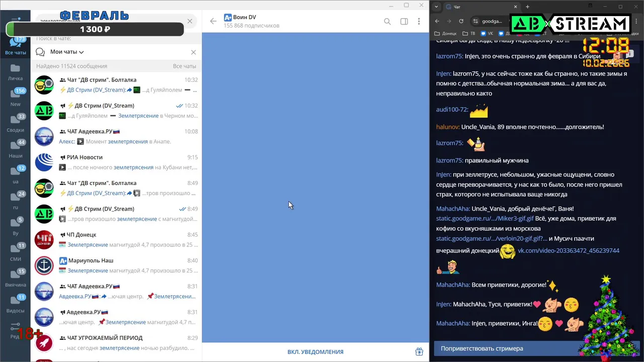644x362 pixels.
Task: Expand the Мои чаты filter dropdown
Action: [67, 52]
